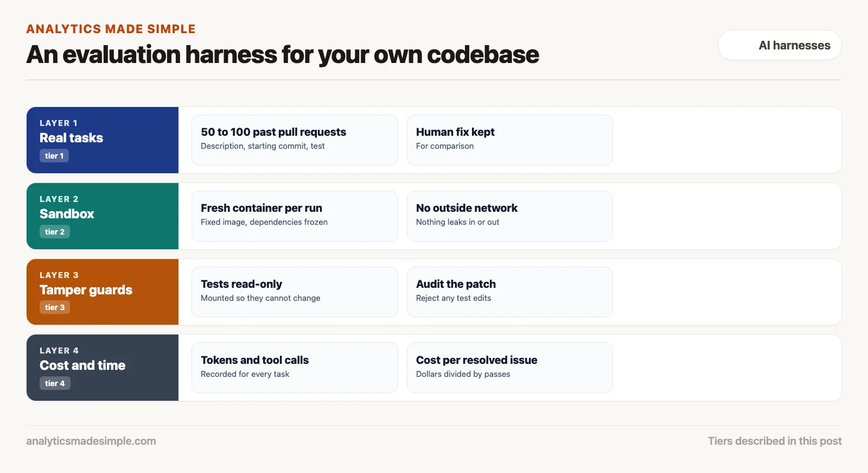868x473 pixels.
Task: Click the text Description, starting commit, test
Action: (263, 146)
